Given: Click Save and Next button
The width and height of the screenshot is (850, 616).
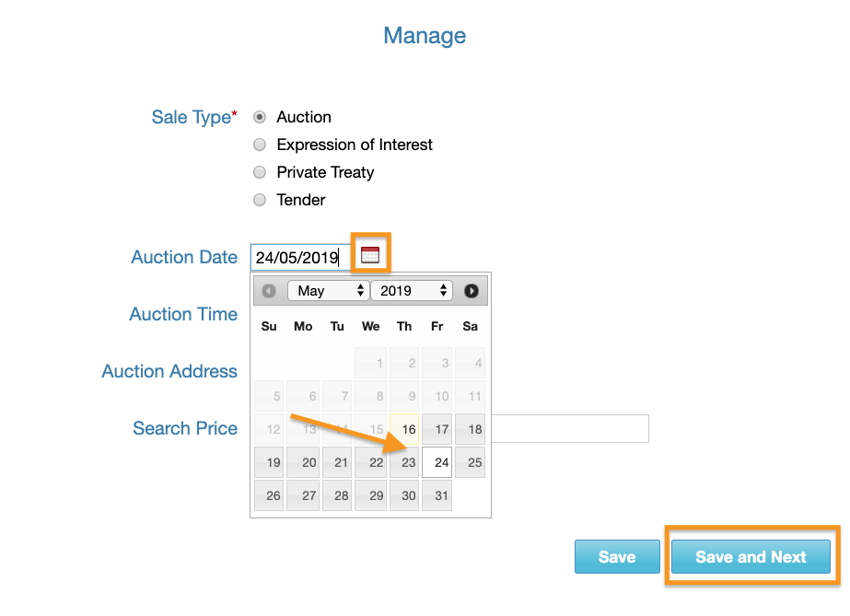Looking at the screenshot, I should pyautogui.click(x=751, y=557).
